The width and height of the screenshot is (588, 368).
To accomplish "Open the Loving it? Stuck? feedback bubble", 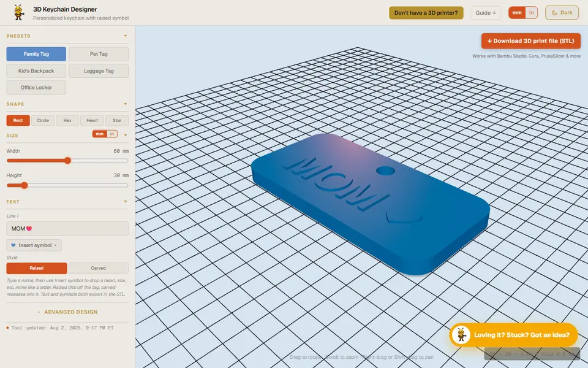I will (513, 335).
